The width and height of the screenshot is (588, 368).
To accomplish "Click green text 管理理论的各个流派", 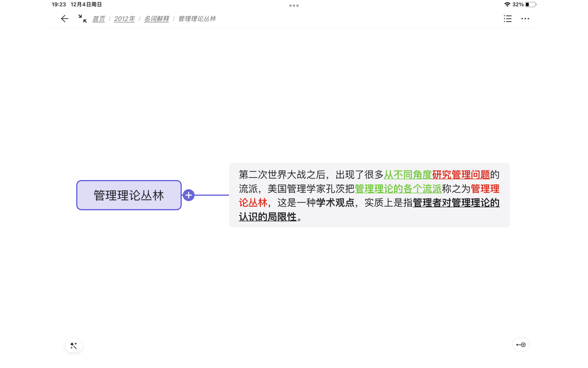I will point(398,189).
